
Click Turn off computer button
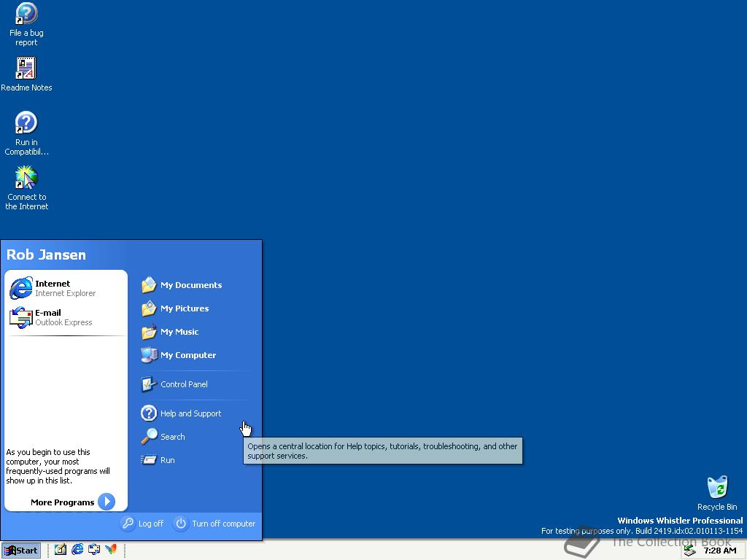[x=214, y=524]
